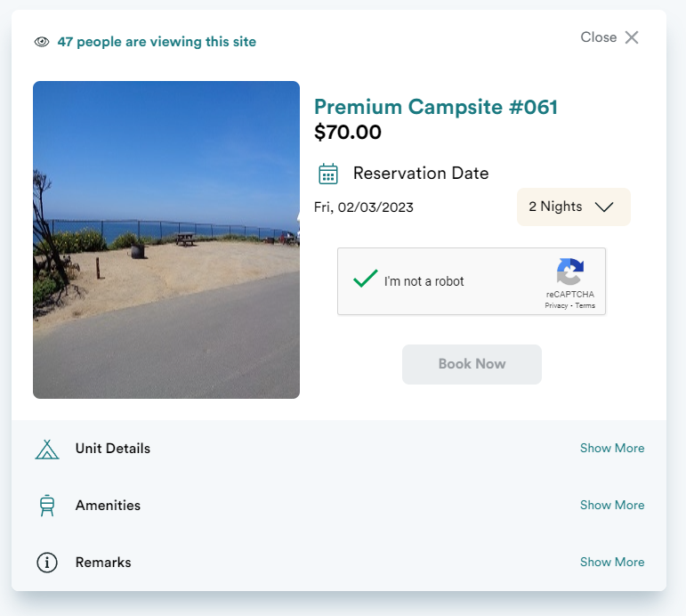Click the reservation calendar icon
The height and width of the screenshot is (616, 686).
coord(328,174)
